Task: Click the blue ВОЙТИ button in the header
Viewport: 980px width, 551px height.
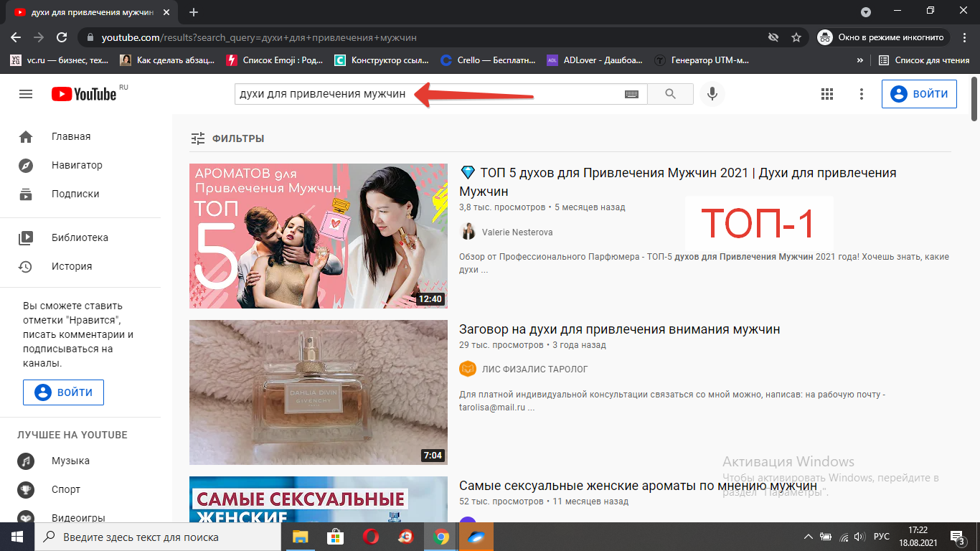Action: click(x=919, y=94)
